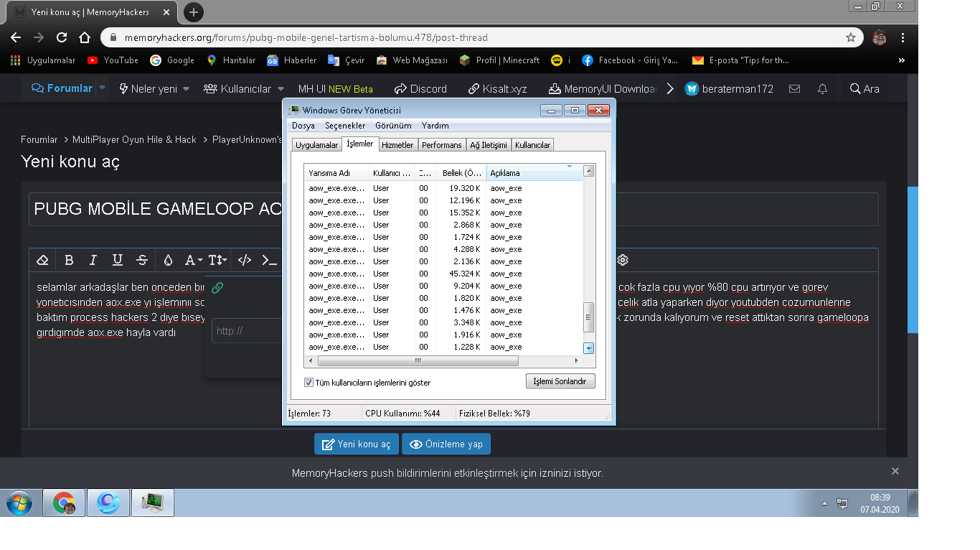Expand the Forumlar dropdown arrow
The height and width of the screenshot is (550, 980).
click(103, 88)
